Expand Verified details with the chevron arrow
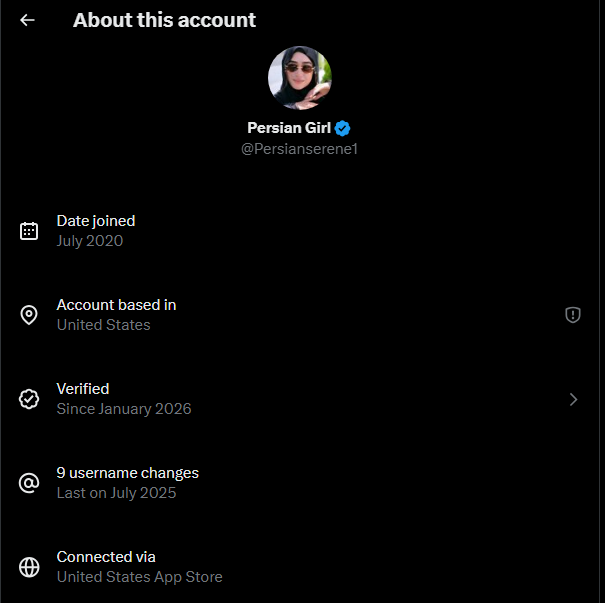Viewport: 605px width, 603px height. click(x=573, y=399)
